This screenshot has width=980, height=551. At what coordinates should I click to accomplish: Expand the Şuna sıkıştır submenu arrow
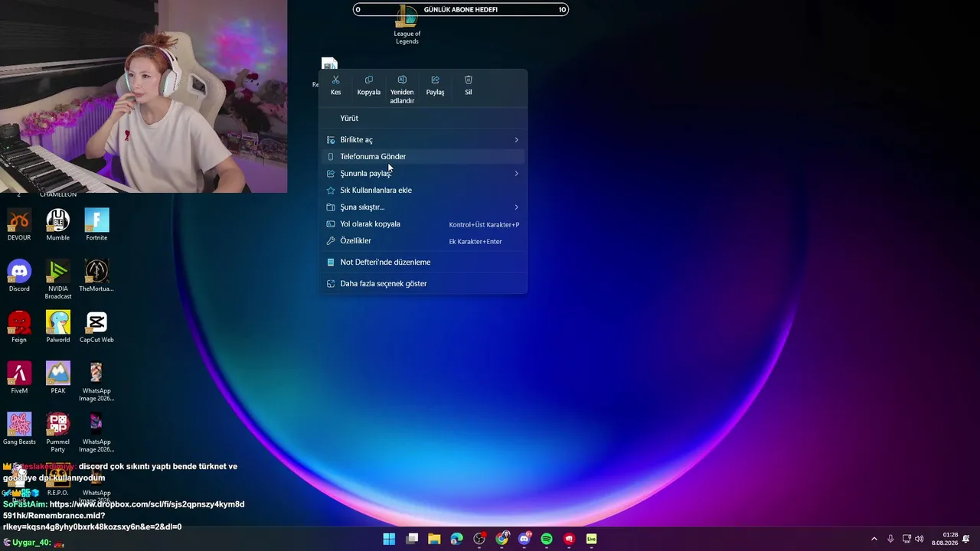pyautogui.click(x=516, y=207)
